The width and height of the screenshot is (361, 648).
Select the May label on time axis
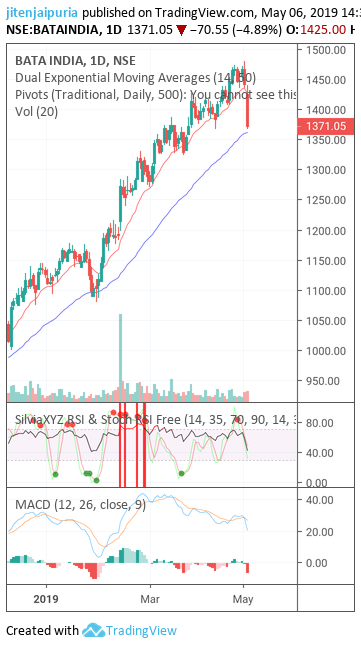[243, 599]
